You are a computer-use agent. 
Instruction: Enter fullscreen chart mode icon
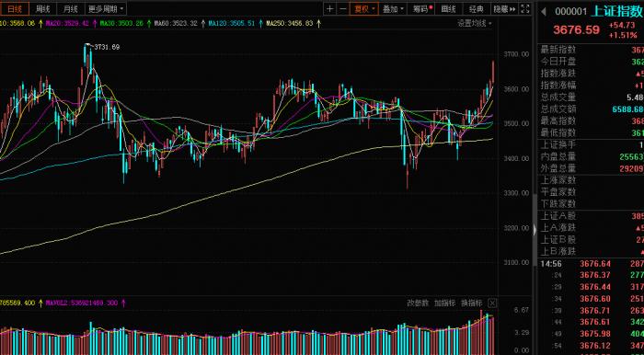point(525,8)
